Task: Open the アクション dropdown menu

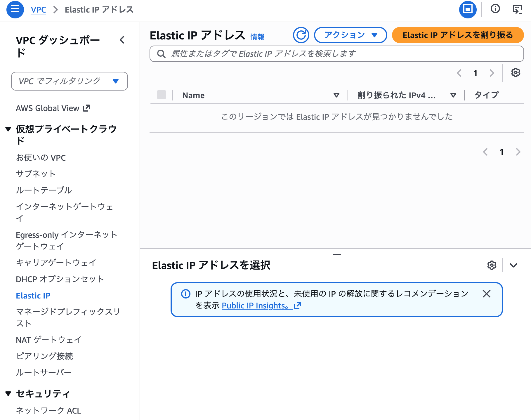Action: click(x=350, y=35)
